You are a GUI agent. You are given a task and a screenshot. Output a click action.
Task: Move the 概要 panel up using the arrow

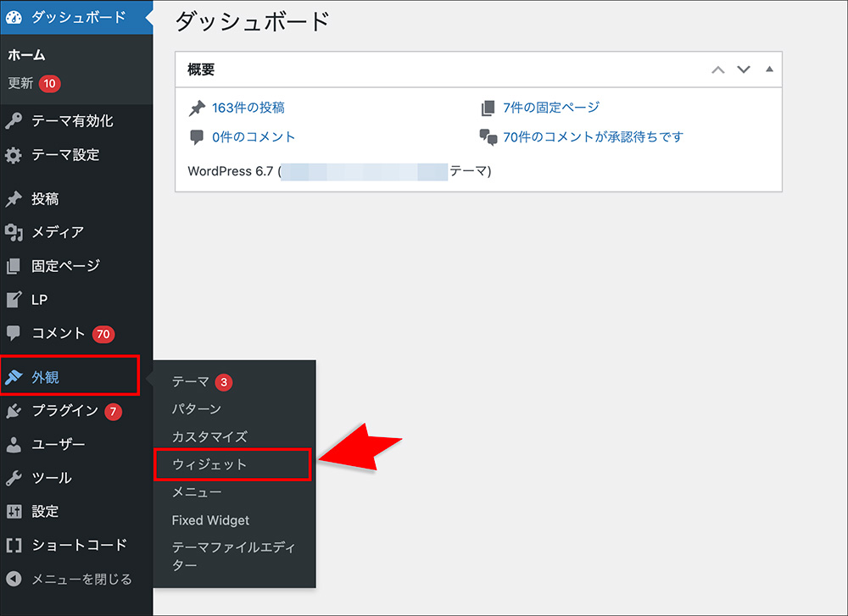pos(718,69)
